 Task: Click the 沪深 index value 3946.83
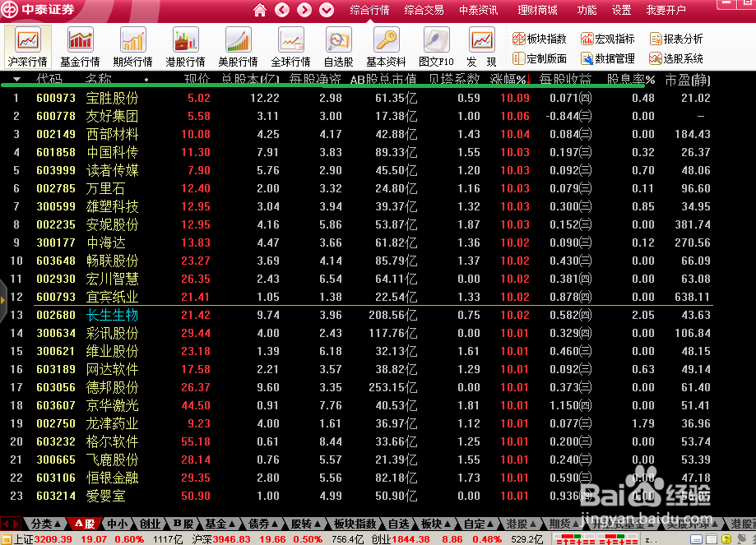(x=231, y=539)
